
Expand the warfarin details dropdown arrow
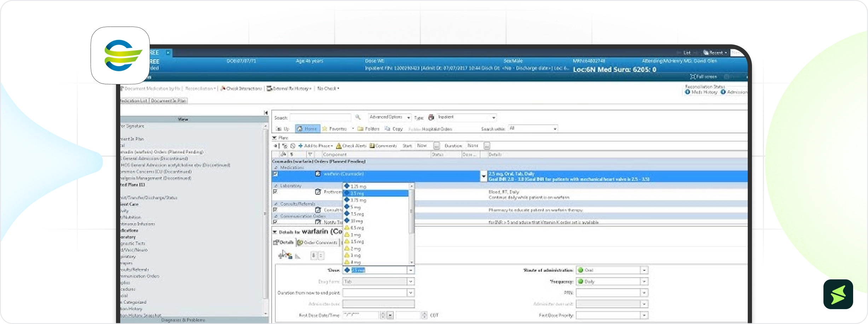tap(484, 176)
